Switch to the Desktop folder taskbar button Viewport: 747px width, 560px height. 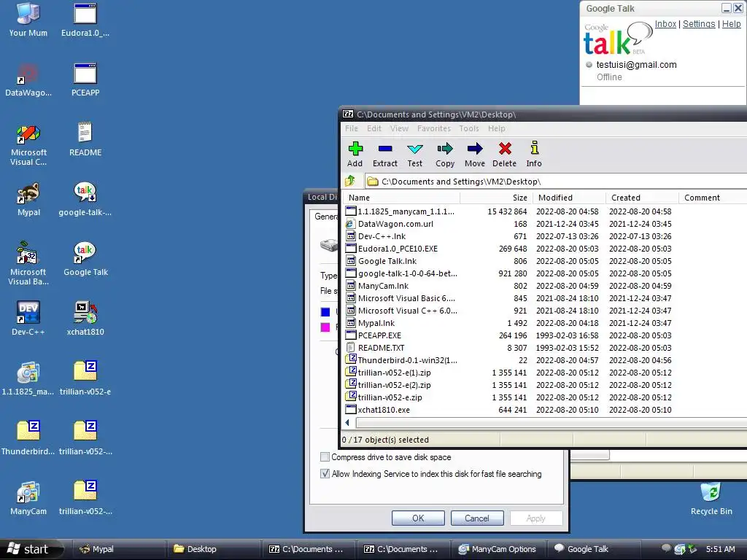(214, 549)
